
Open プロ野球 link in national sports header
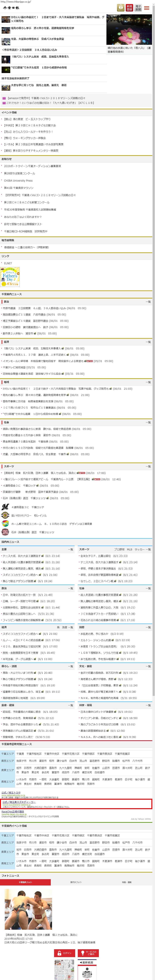coord(119,549)
